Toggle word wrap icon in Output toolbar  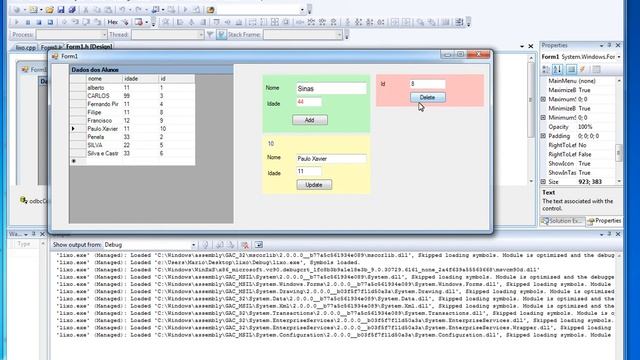point(258,245)
